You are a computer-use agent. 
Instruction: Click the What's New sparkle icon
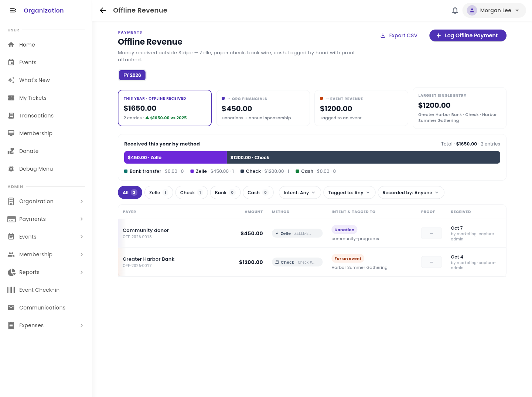11,80
